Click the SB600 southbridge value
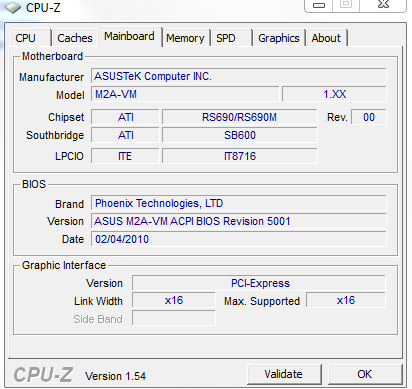This screenshot has height=389, width=412. point(240,135)
